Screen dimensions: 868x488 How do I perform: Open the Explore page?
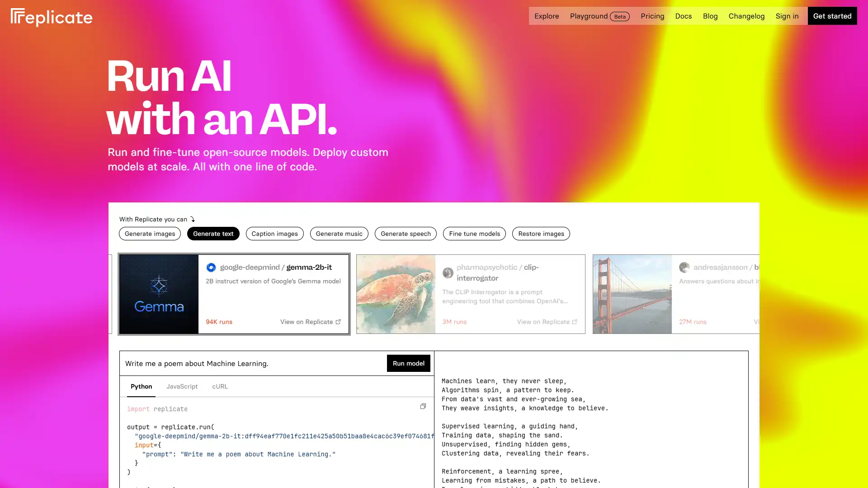pyautogui.click(x=547, y=16)
